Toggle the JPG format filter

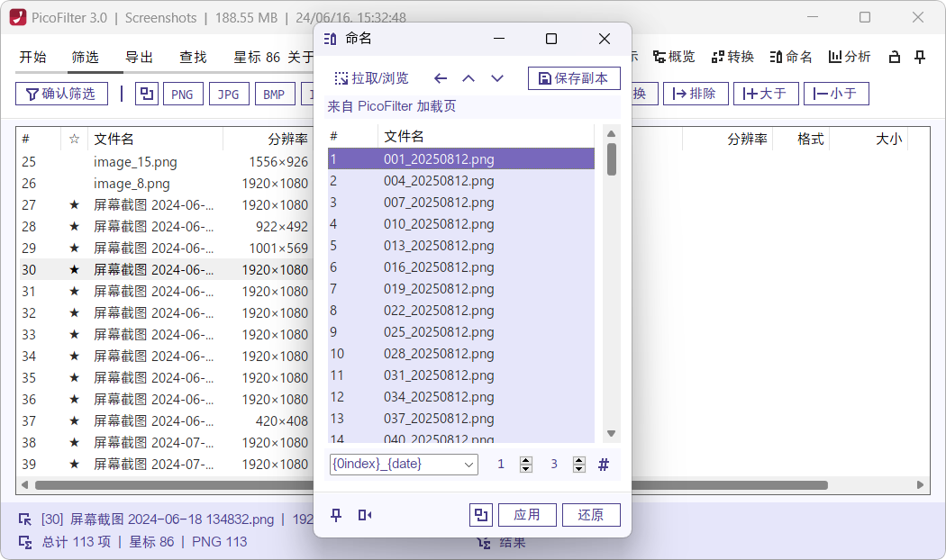(x=229, y=94)
